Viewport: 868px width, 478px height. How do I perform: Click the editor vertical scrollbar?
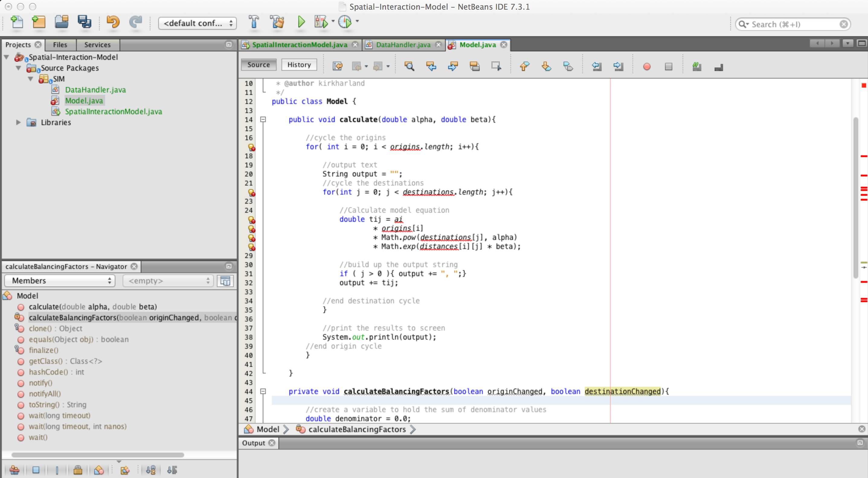click(856, 197)
